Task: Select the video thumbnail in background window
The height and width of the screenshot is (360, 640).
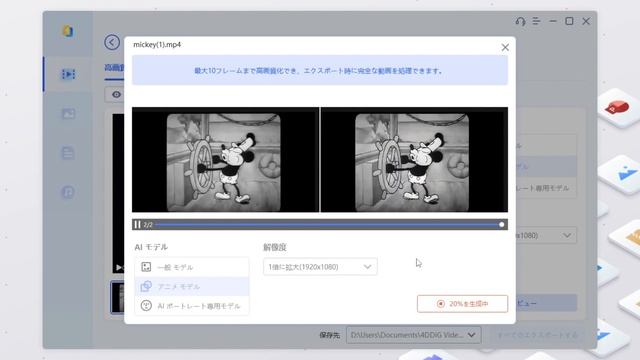Action: click(118, 297)
